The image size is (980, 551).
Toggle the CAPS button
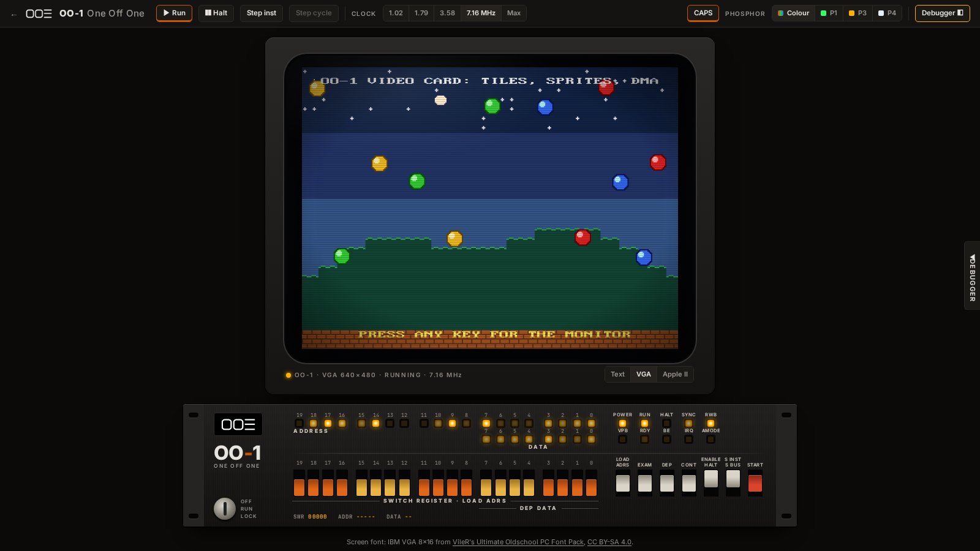[x=703, y=13]
